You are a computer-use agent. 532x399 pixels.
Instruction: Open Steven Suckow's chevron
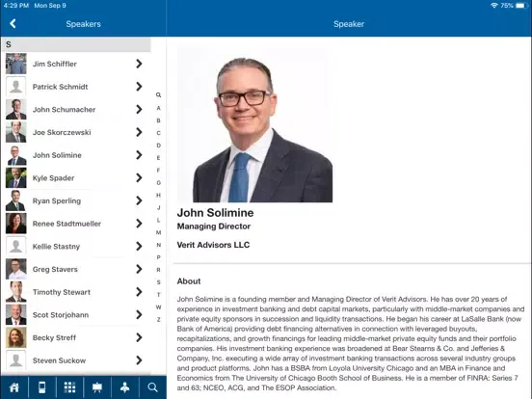[x=139, y=360]
